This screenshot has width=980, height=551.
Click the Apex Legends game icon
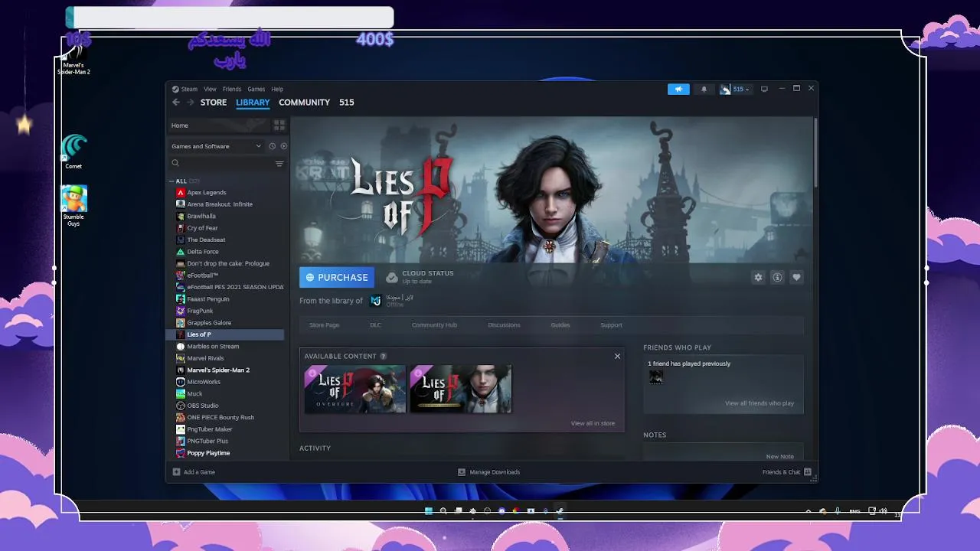(x=181, y=192)
